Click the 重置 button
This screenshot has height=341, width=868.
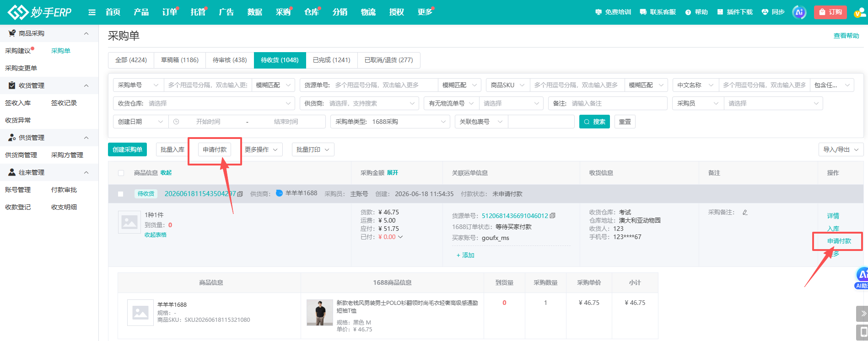625,122
